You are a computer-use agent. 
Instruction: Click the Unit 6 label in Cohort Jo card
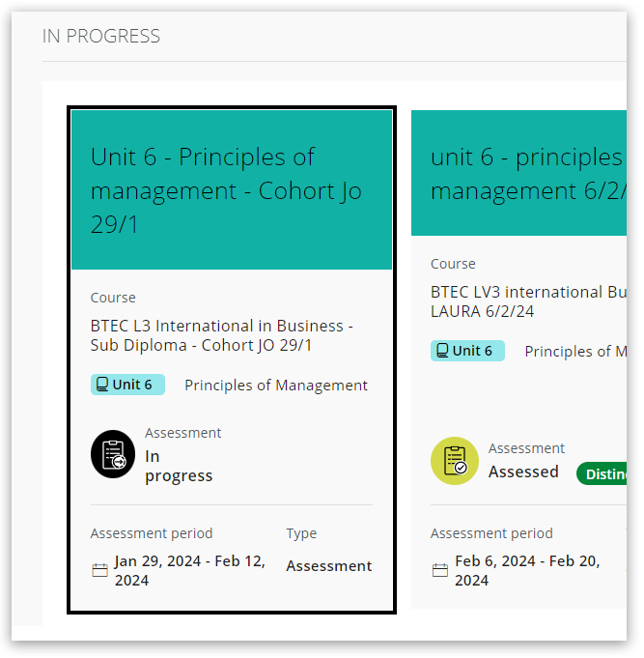tap(132, 385)
